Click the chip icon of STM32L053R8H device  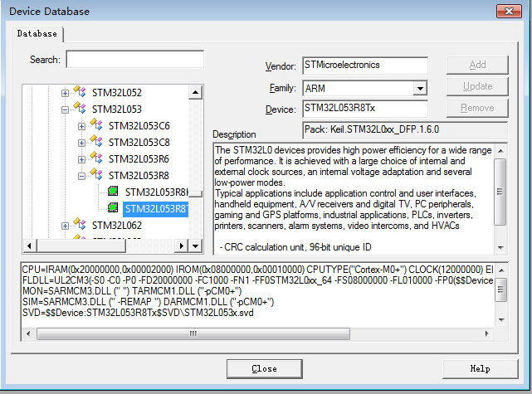point(113,192)
